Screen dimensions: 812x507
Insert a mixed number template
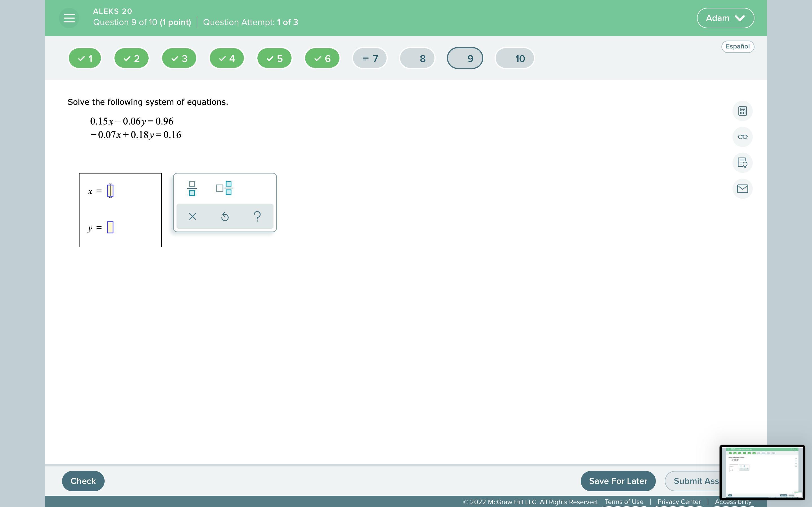pyautogui.click(x=224, y=188)
